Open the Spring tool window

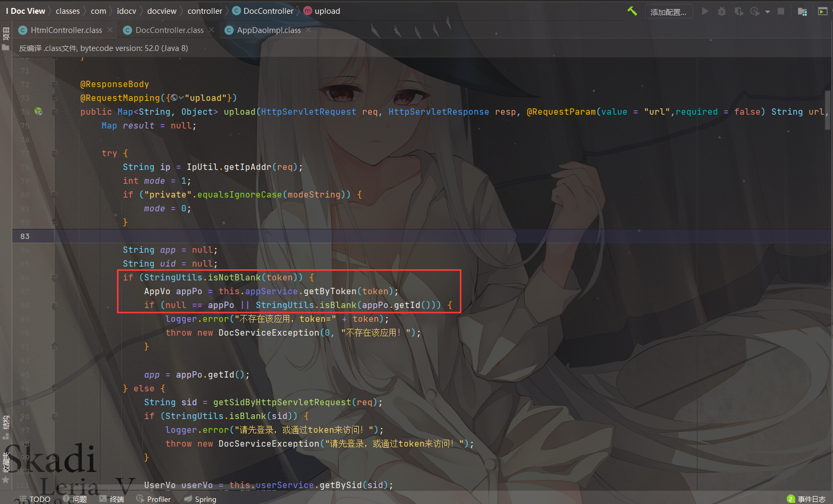tap(200, 499)
